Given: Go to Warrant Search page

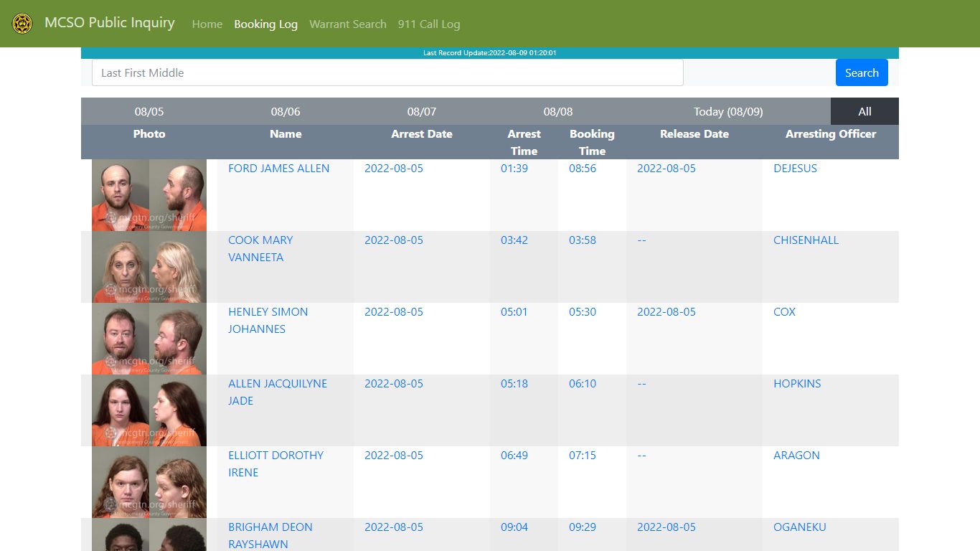Looking at the screenshot, I should 348,24.
